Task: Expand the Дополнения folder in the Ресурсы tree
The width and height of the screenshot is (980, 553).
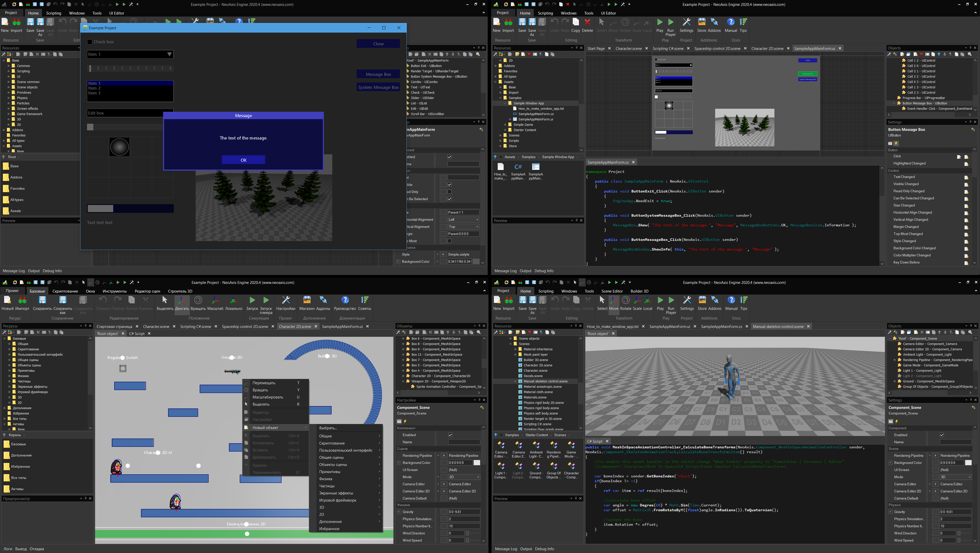Action: pyautogui.click(x=5, y=408)
